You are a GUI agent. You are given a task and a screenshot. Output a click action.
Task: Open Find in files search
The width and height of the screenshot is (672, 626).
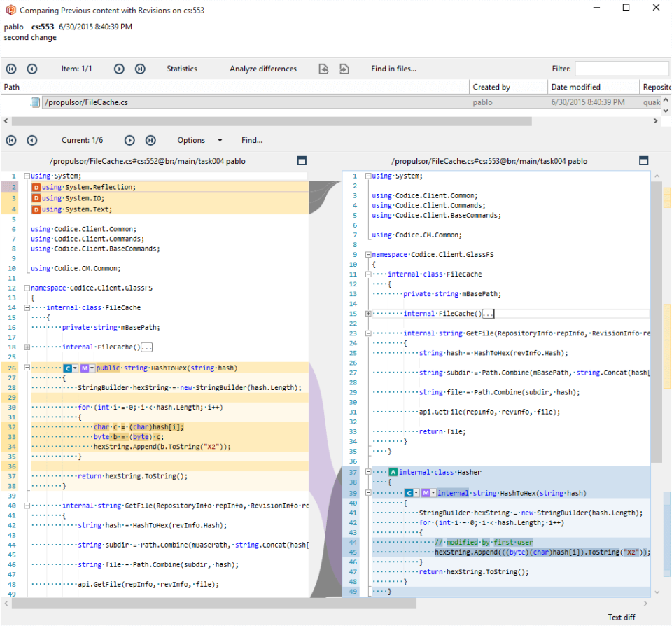point(393,69)
